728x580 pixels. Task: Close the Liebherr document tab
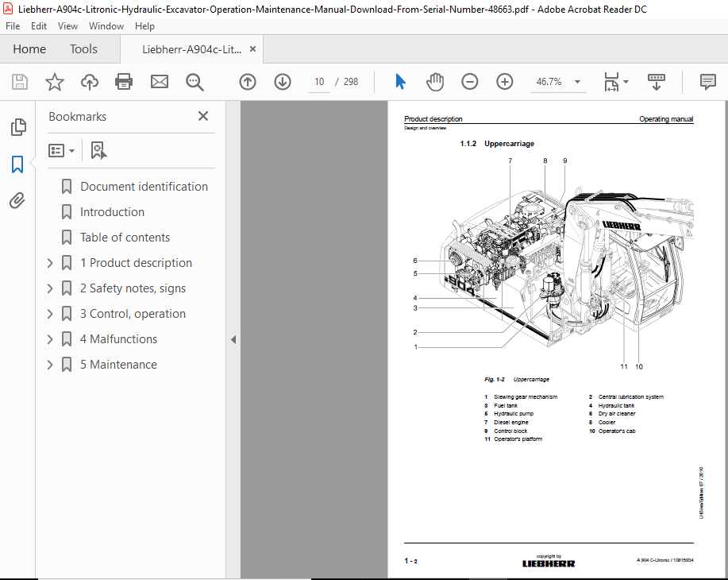(x=252, y=48)
